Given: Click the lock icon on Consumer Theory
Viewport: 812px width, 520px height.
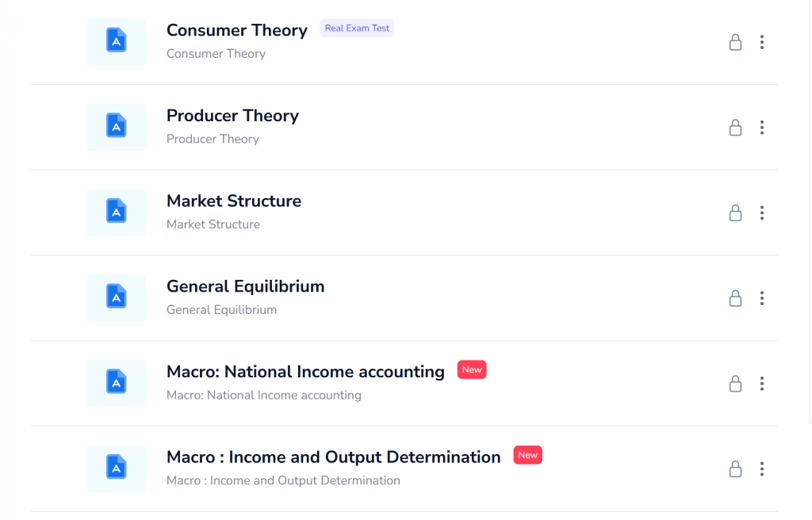Looking at the screenshot, I should 735,42.
